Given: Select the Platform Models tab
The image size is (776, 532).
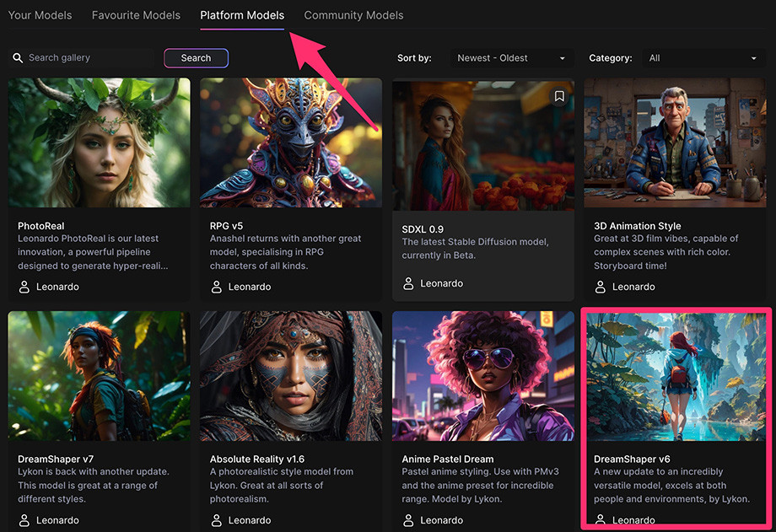Looking at the screenshot, I should point(242,15).
